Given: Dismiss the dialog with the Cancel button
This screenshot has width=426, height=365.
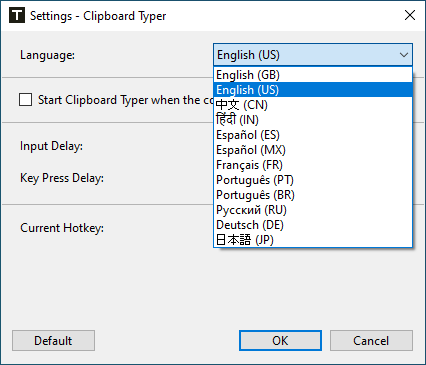Looking at the screenshot, I should (371, 341).
